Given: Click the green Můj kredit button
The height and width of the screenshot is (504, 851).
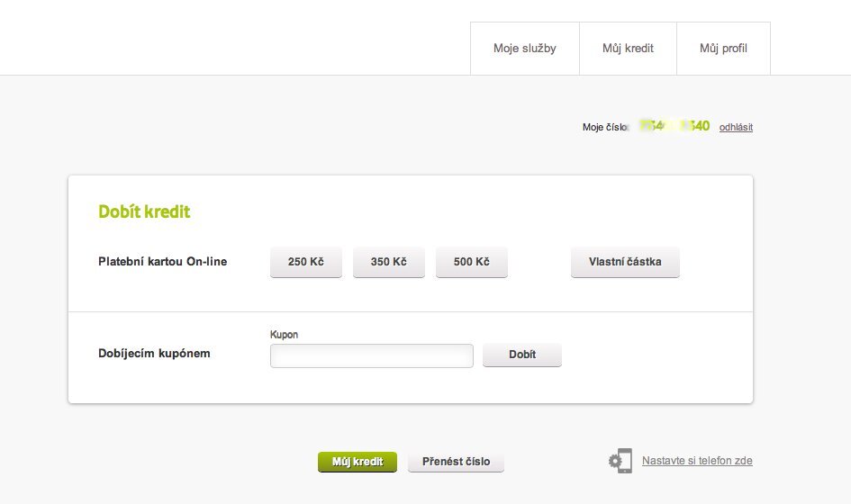Looking at the screenshot, I should coord(357,462).
